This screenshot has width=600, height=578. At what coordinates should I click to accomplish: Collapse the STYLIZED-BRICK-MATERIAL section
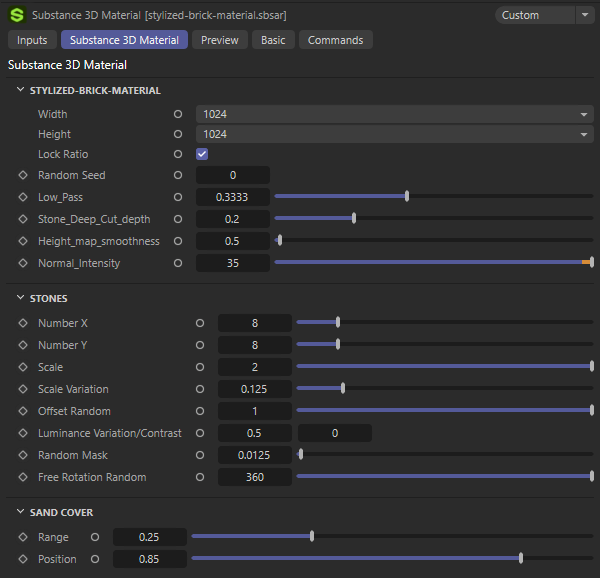tap(20, 90)
